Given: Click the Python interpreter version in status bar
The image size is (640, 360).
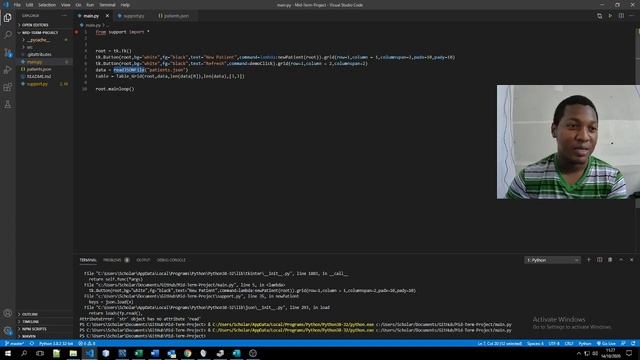Looking at the screenshot, I should (56, 343).
